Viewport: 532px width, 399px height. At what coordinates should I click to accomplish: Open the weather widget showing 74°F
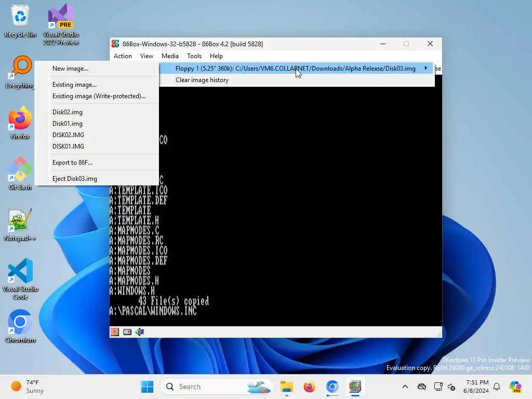click(x=28, y=387)
